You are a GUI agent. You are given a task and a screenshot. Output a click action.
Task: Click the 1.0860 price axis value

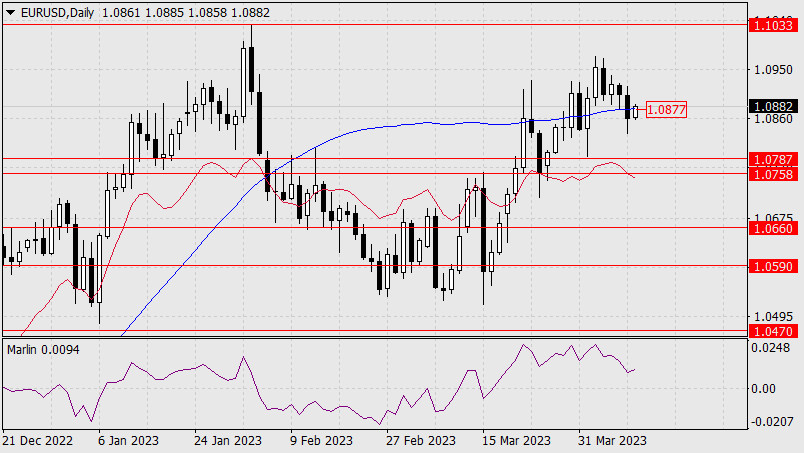[773, 119]
